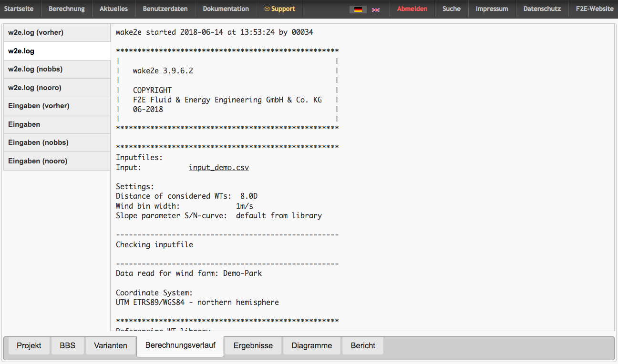The image size is (618, 364).
Task: Show the w2e.log (nobbs) log
Action: pos(35,69)
